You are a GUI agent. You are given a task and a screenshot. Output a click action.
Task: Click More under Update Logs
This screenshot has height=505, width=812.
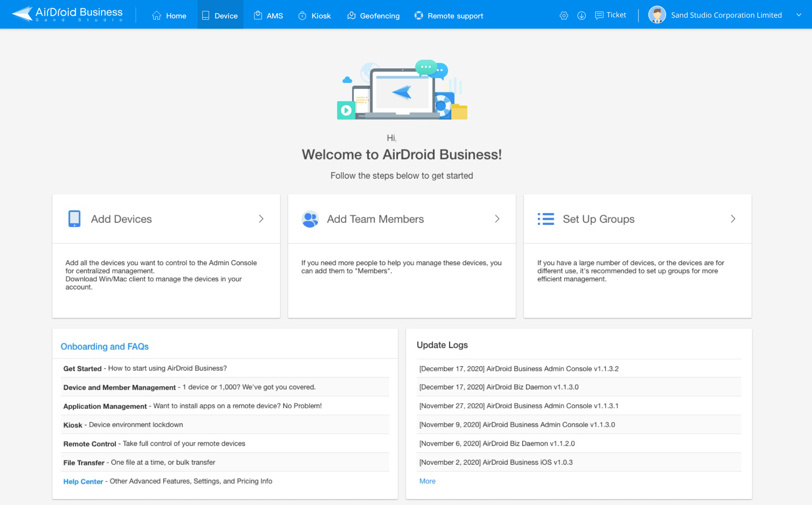tap(427, 481)
